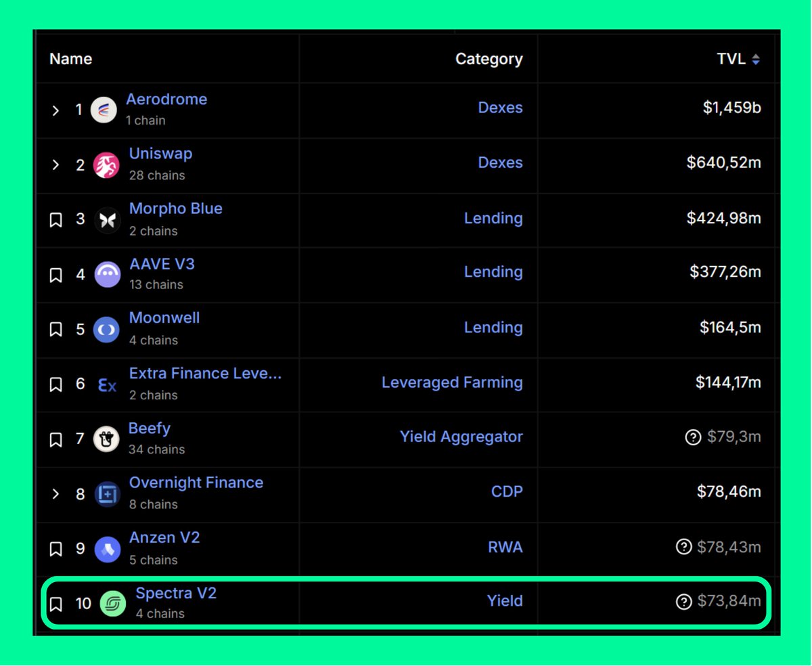Click question mark icon beside Spectra V2 TVL
This screenshot has width=812, height=666.
tap(683, 601)
